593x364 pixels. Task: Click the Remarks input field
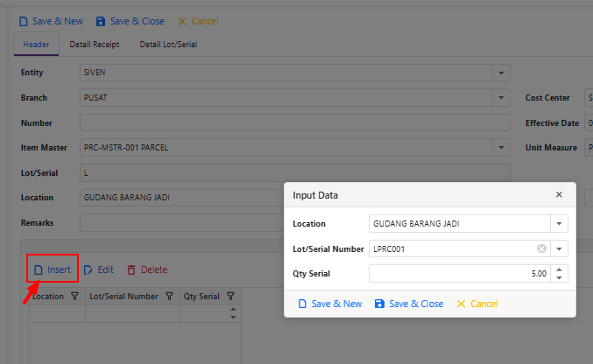(x=182, y=222)
